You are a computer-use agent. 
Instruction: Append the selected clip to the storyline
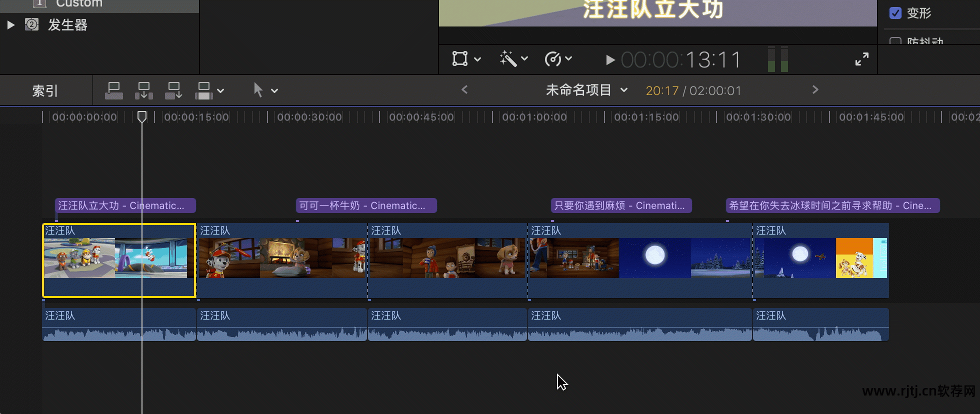[x=173, y=90]
